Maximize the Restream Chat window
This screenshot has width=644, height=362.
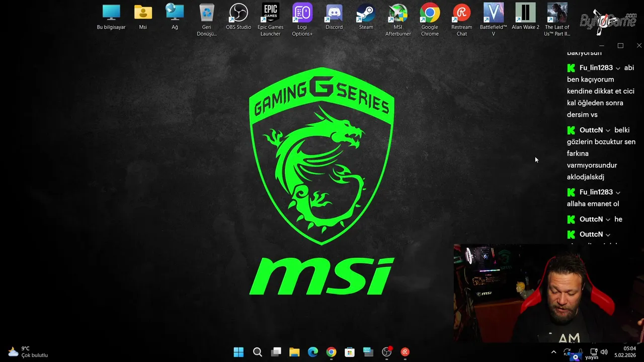click(620, 46)
